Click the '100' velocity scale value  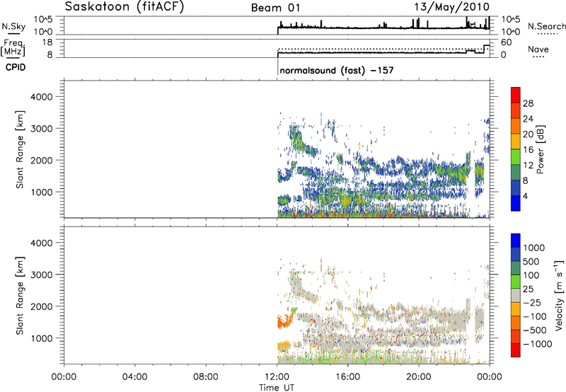click(x=531, y=275)
